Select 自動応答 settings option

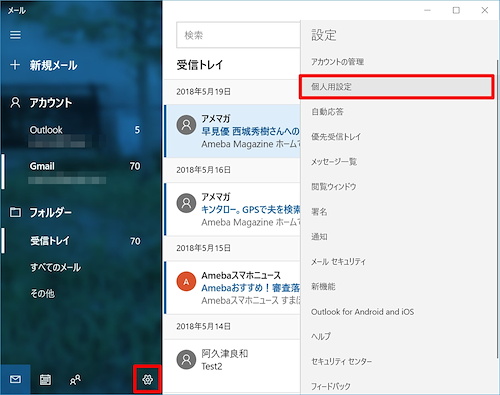coord(396,112)
